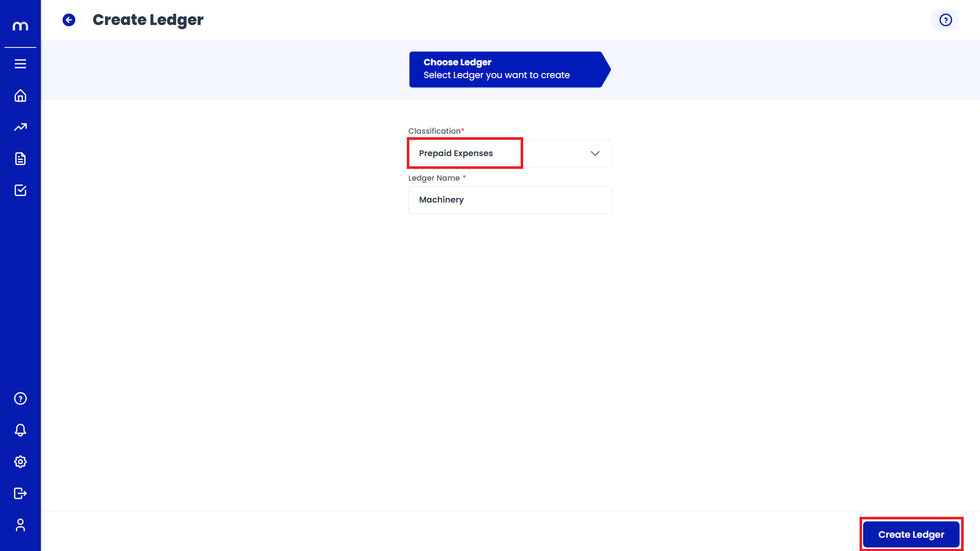Click the back arrow beside Create Ledger

[69, 20]
